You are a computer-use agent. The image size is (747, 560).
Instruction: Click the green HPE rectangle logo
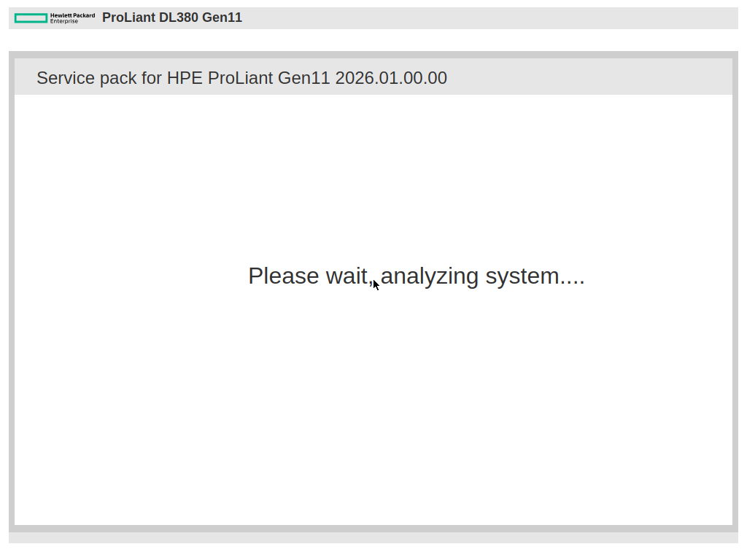pyautogui.click(x=31, y=18)
